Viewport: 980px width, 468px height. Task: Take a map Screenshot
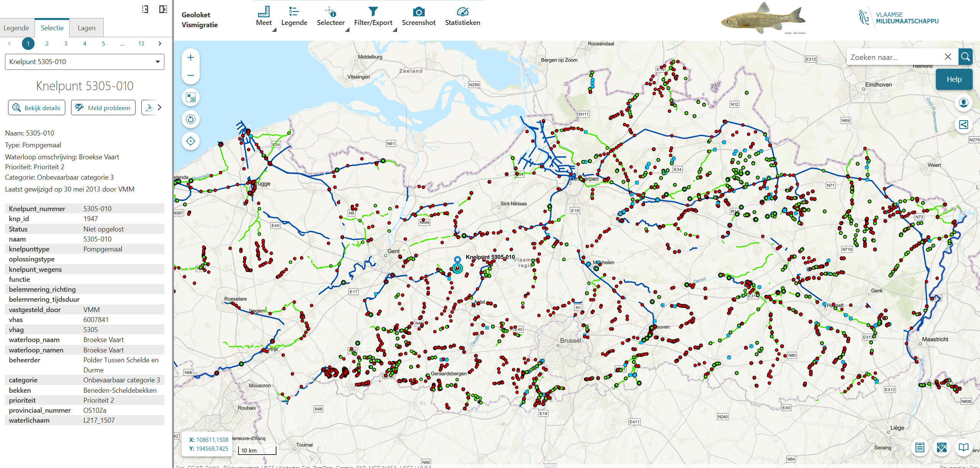[418, 16]
